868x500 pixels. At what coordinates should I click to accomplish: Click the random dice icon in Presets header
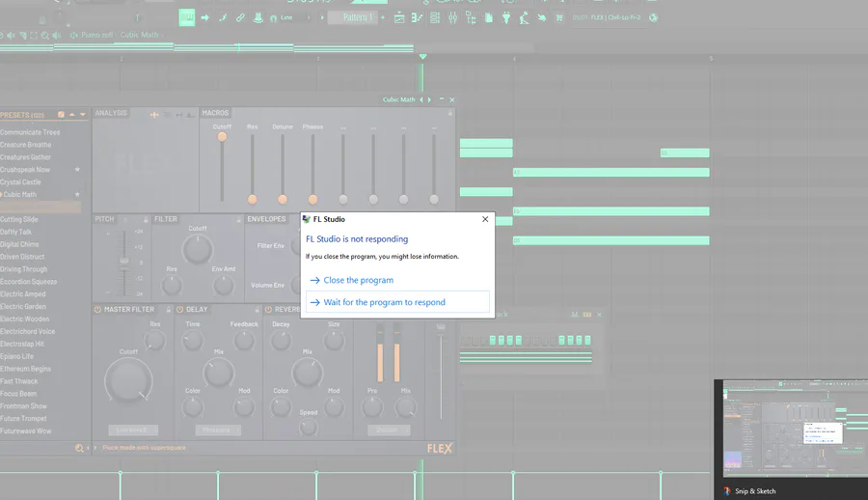[x=61, y=115]
